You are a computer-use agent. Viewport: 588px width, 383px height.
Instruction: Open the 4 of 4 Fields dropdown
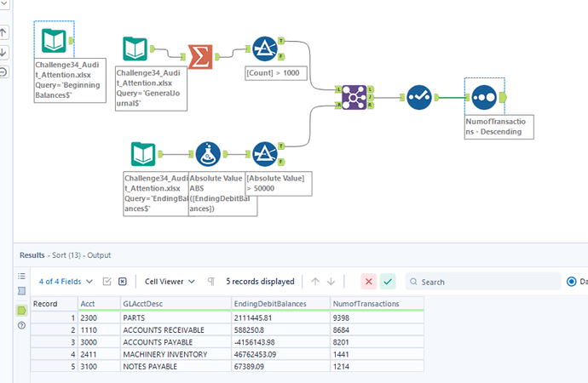tap(63, 281)
